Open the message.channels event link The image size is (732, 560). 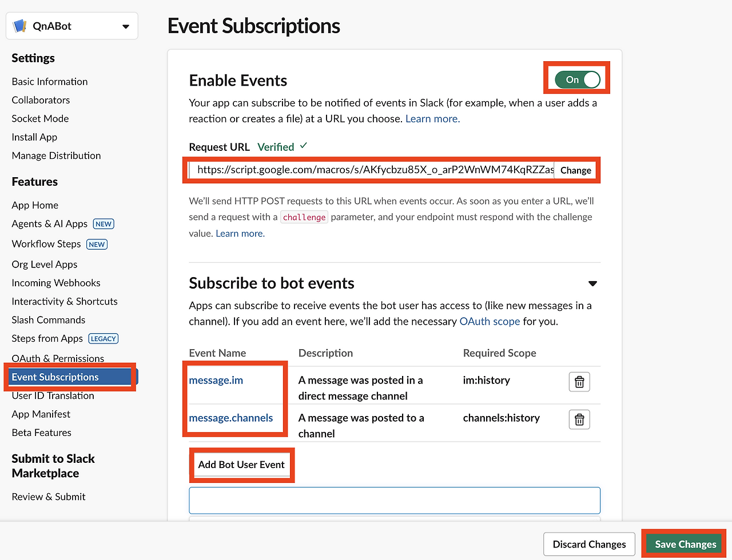coord(231,418)
